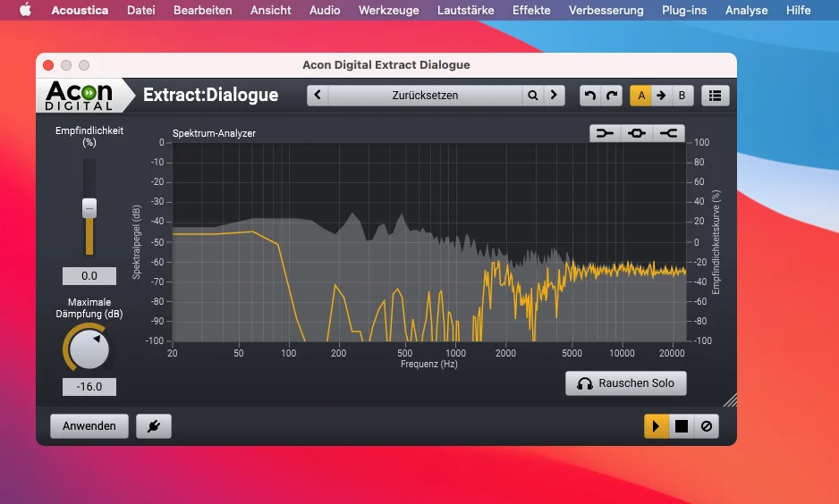Image resolution: width=839 pixels, height=504 pixels.
Task: Open the Bearbeiten menu
Action: [203, 10]
